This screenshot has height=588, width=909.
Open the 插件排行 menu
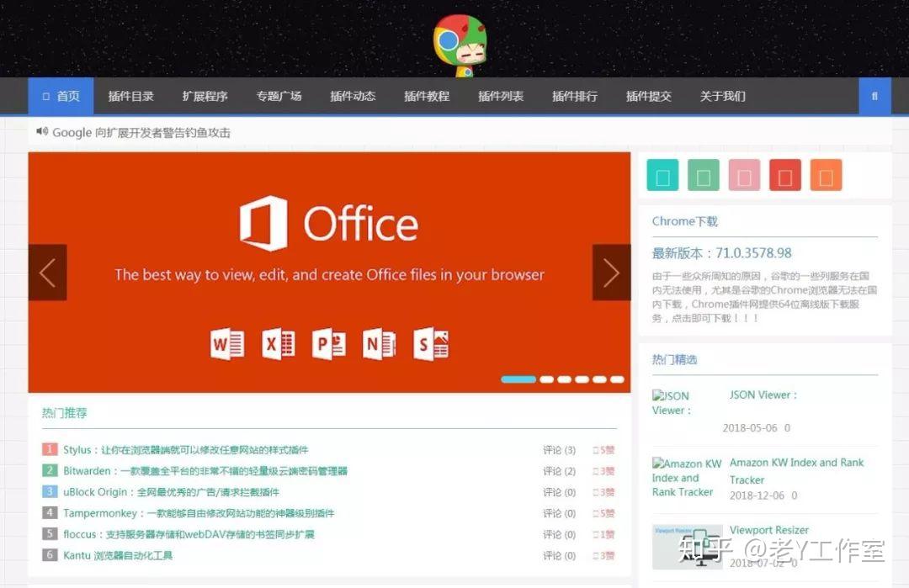[x=575, y=96]
